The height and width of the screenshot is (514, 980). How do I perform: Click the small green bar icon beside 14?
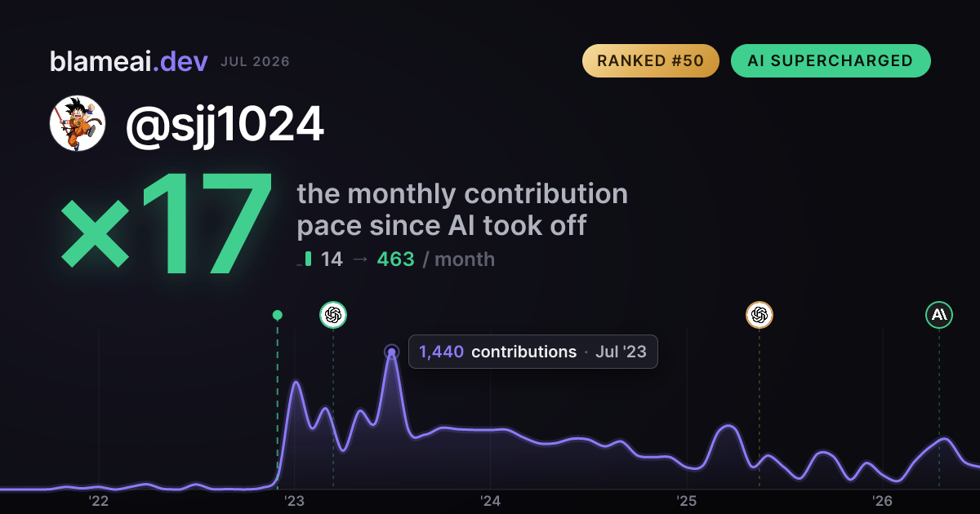pyautogui.click(x=308, y=259)
